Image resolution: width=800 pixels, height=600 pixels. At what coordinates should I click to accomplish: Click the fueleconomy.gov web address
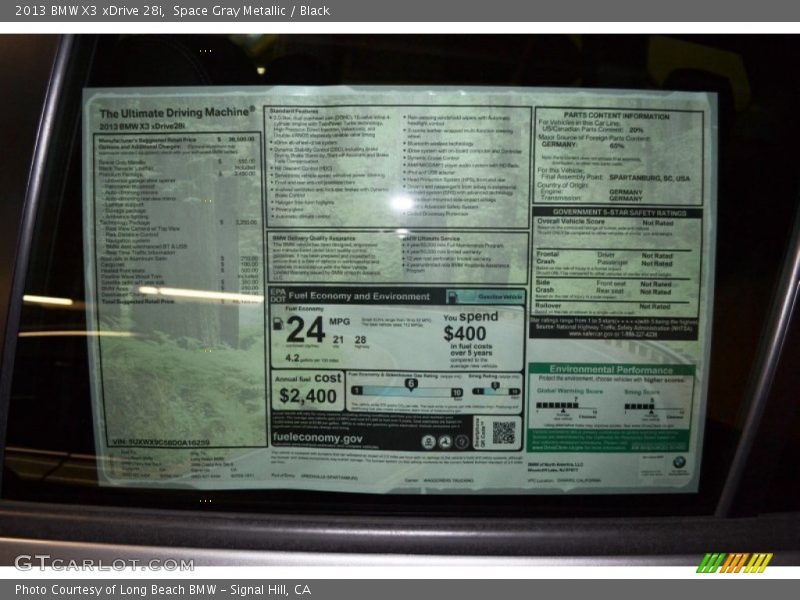point(317,437)
